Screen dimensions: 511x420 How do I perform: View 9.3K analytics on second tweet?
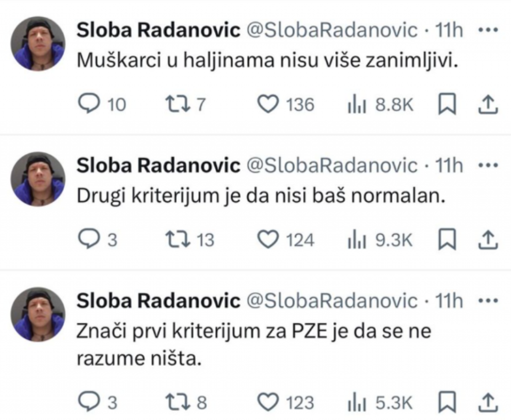pos(357,239)
